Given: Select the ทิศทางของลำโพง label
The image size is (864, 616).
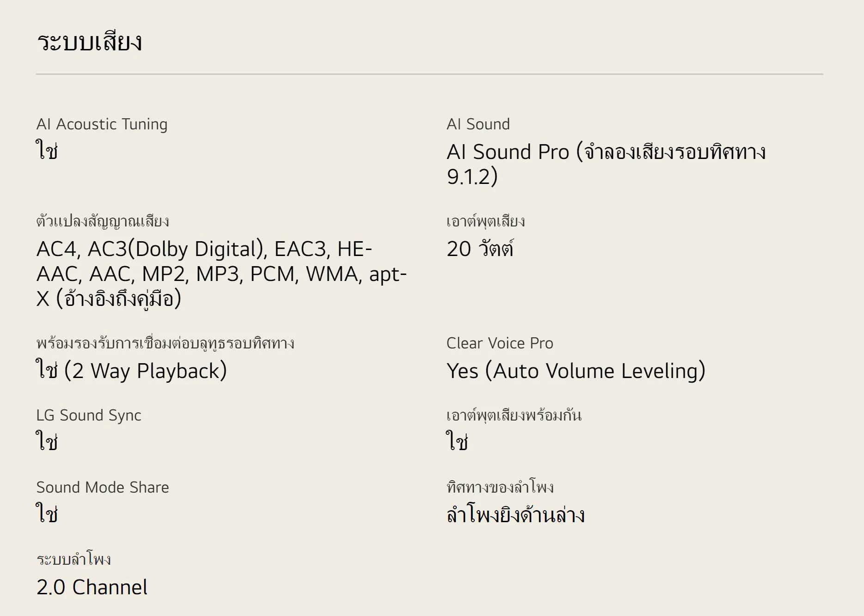Looking at the screenshot, I should (x=500, y=488).
